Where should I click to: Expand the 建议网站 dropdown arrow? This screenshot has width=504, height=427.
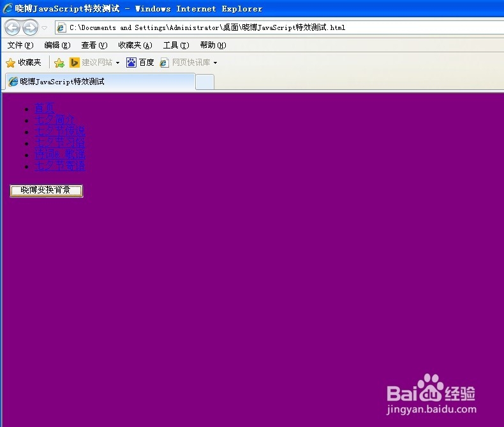tap(117, 63)
